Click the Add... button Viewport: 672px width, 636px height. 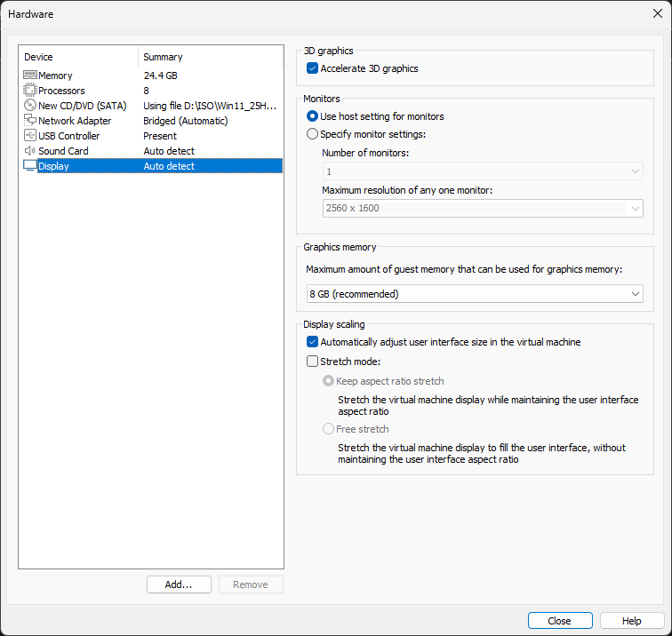pos(179,584)
